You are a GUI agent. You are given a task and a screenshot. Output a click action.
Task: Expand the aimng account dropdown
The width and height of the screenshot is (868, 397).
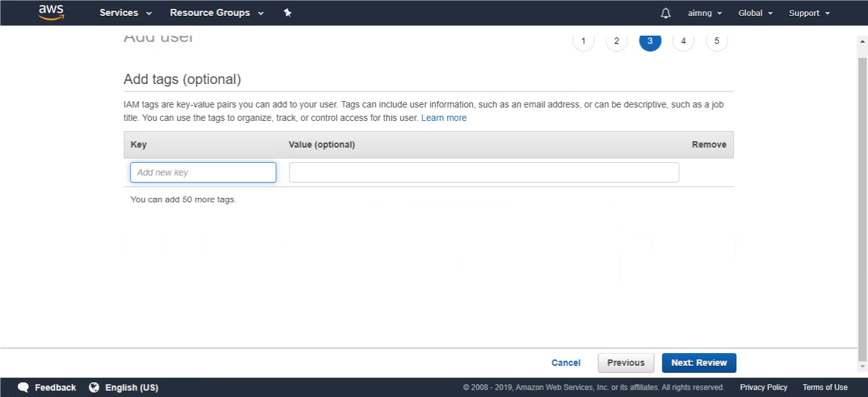pyautogui.click(x=705, y=13)
